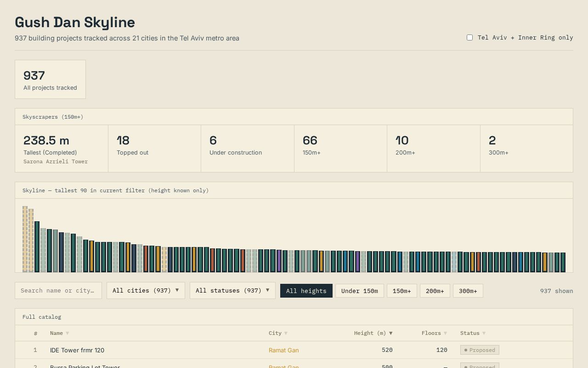Viewport: 588px width, 368px height.
Task: Click the Tallest (Completed) 238.5 m stat
Action: pyautogui.click(x=62, y=149)
